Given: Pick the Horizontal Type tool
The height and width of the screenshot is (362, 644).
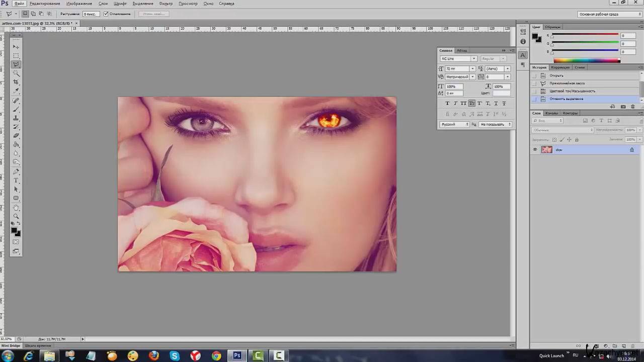Looking at the screenshot, I should pyautogui.click(x=16, y=180).
